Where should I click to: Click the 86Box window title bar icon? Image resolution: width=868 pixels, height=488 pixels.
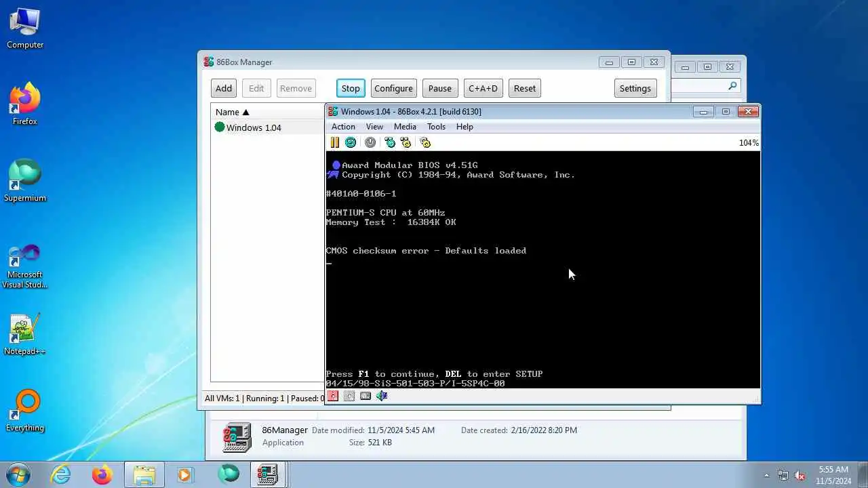(x=333, y=112)
